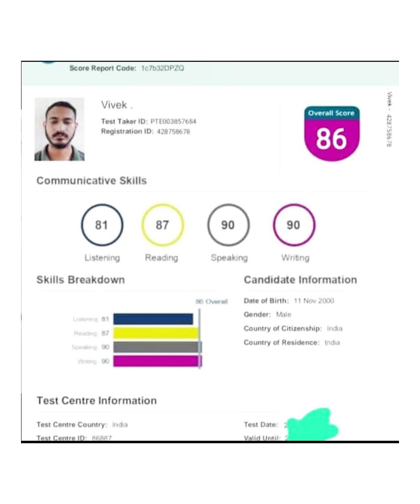Click the Score Report Code value 1c7b32DPZQ
Image resolution: width=420 pixels, height=504 pixels.
162,68
